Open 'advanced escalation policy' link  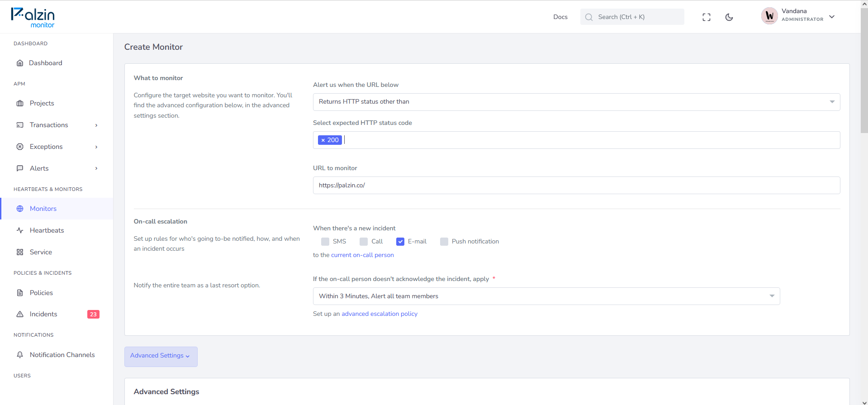[379, 314]
